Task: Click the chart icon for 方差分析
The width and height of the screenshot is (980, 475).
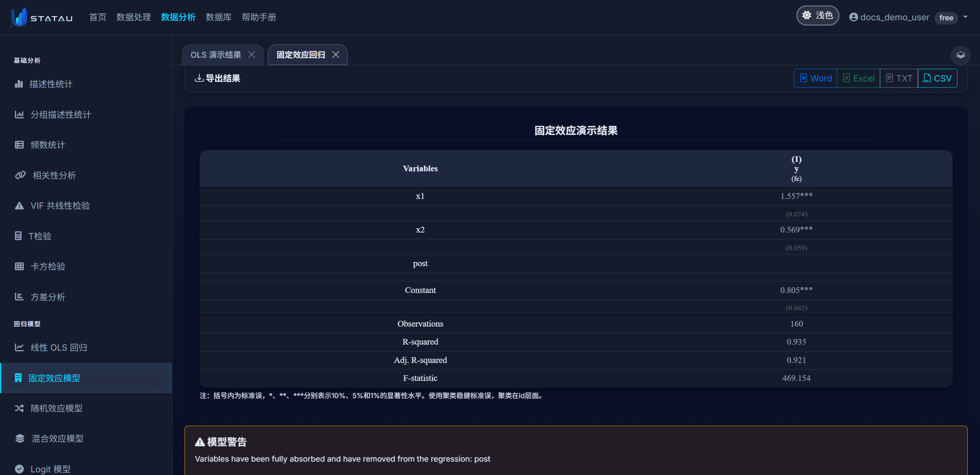Action: [x=19, y=297]
